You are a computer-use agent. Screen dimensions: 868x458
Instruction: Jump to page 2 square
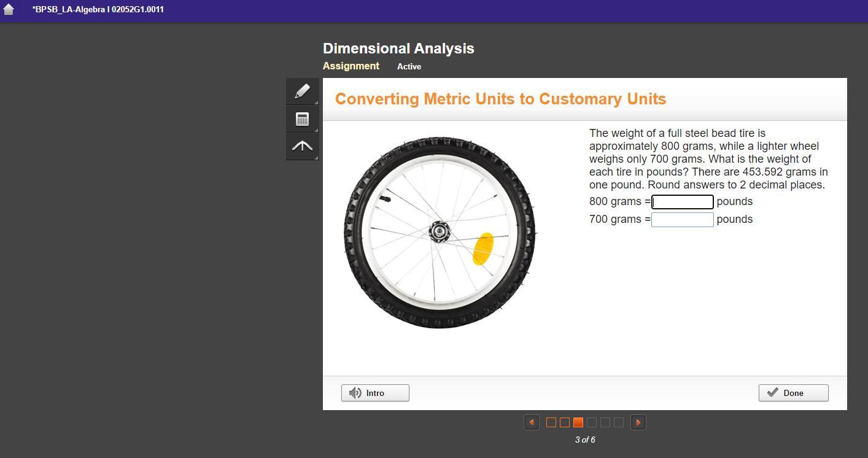point(565,422)
